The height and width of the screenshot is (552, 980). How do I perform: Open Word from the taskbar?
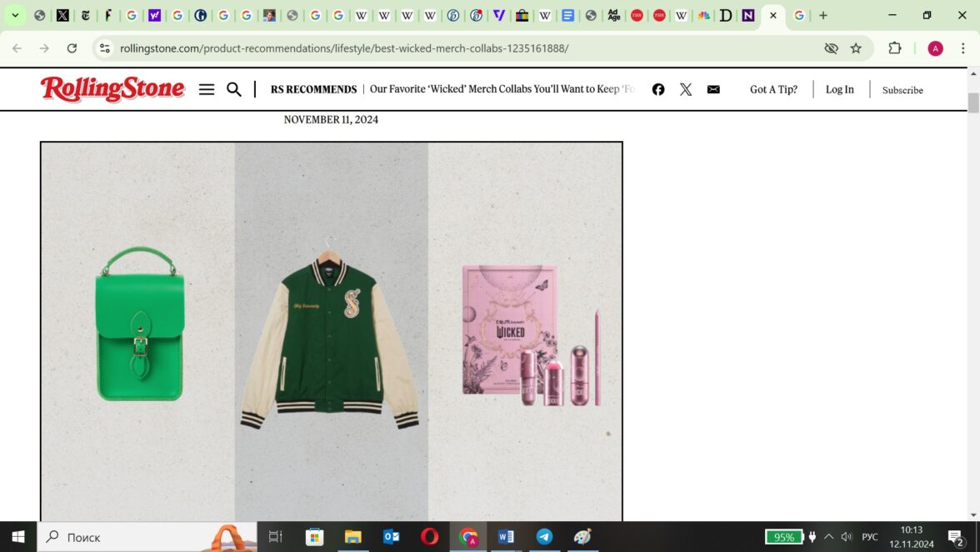506,537
